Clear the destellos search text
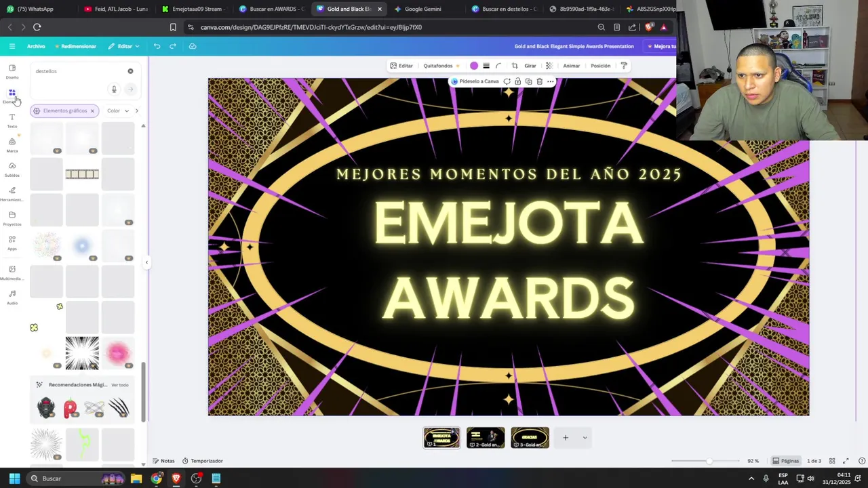This screenshot has height=488, width=868. [x=131, y=71]
